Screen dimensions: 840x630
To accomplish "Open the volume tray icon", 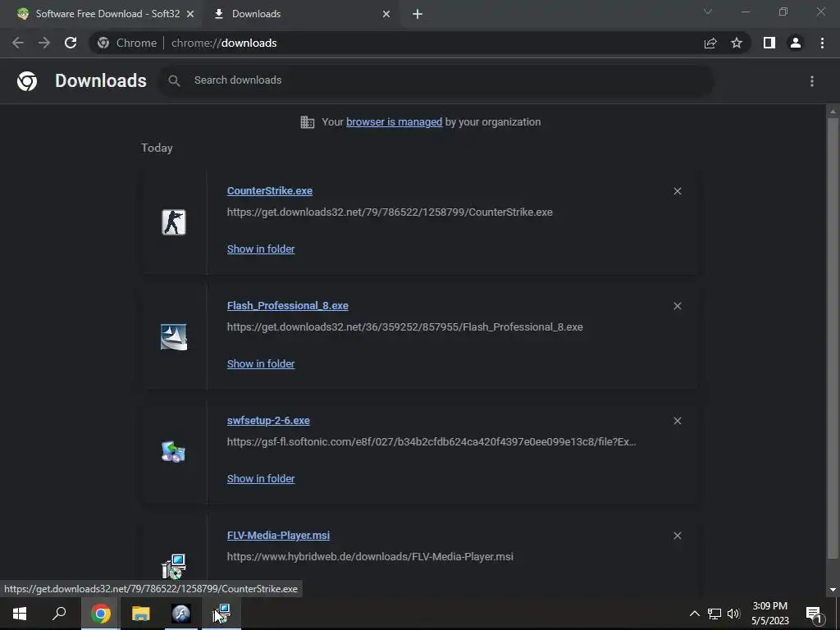I will [x=733, y=614].
